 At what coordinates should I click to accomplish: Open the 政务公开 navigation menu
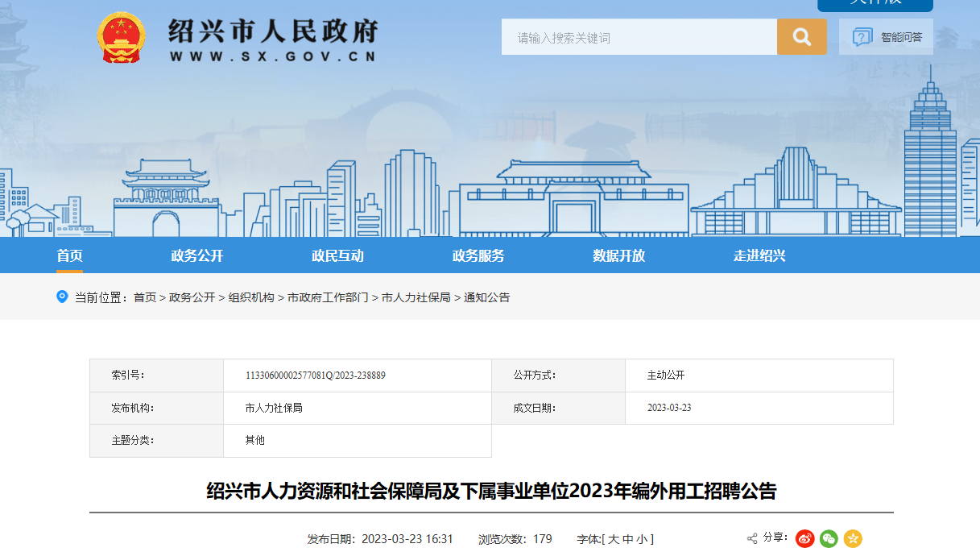click(196, 255)
